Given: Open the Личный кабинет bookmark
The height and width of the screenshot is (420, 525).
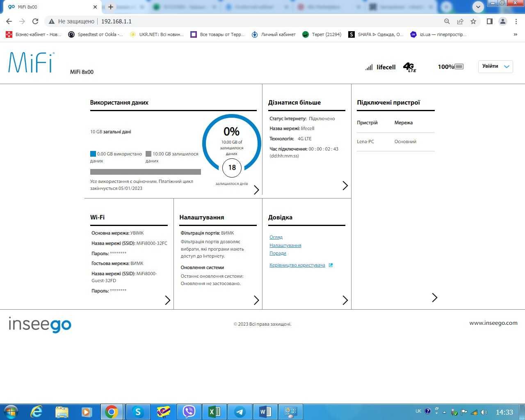Looking at the screenshot, I should 274,34.
